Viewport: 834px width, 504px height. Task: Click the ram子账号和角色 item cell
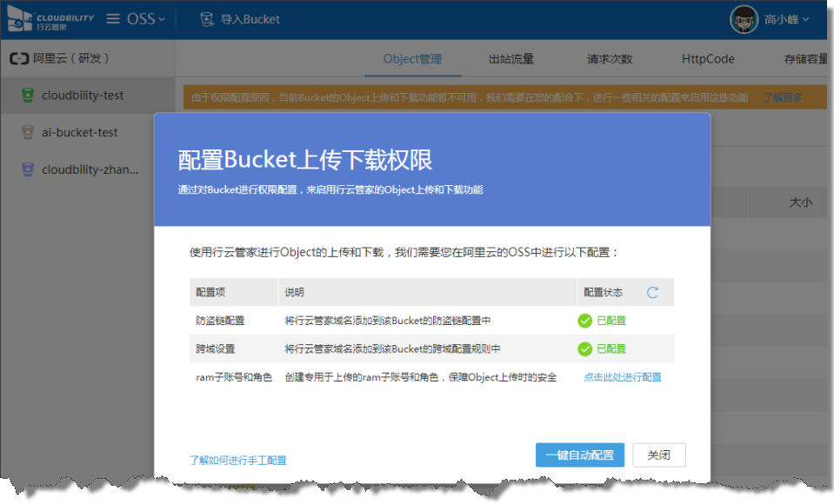(234, 377)
